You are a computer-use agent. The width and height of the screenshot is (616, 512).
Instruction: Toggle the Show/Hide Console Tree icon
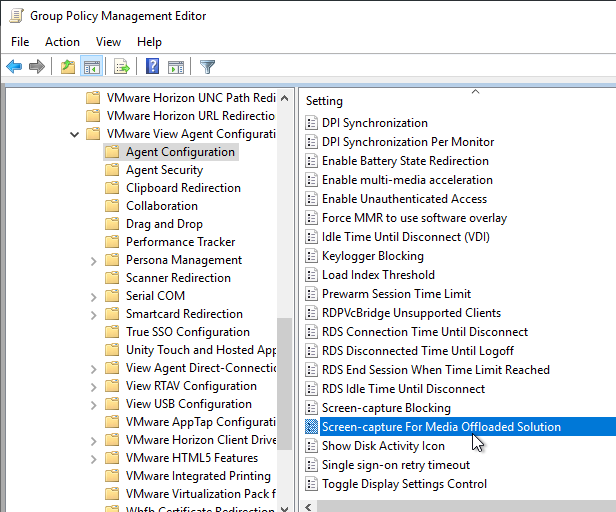(x=92, y=66)
